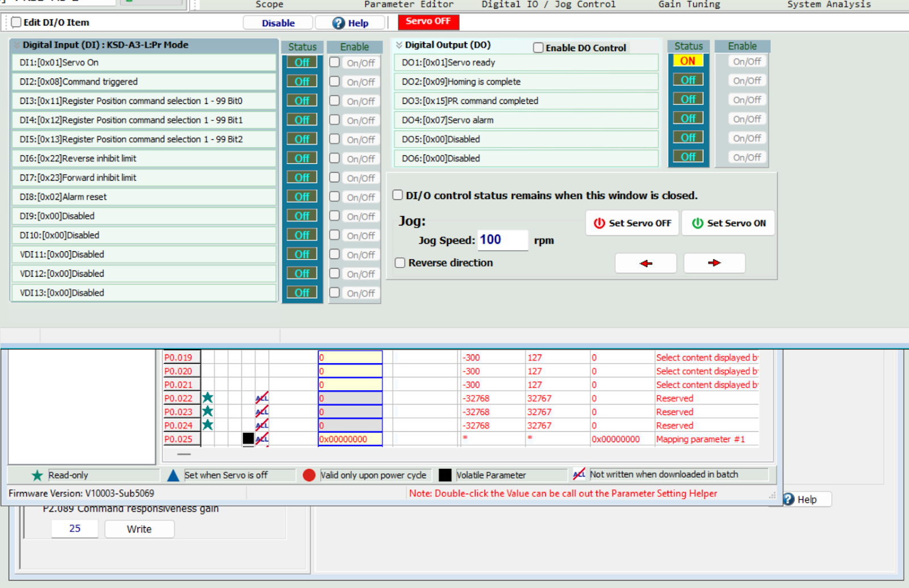Check the enable checkbox for DI1 Servo On
This screenshot has height=588, width=909.
335,62
